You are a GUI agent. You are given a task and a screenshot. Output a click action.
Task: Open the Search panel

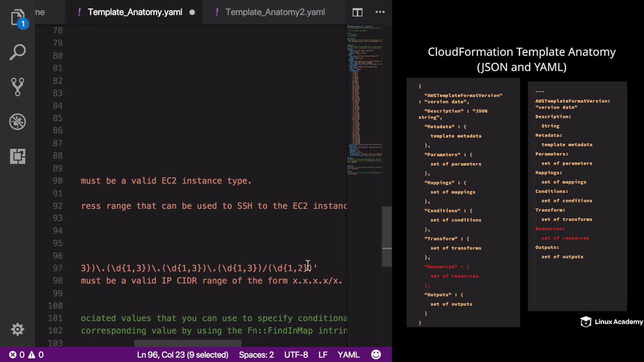coord(17,52)
